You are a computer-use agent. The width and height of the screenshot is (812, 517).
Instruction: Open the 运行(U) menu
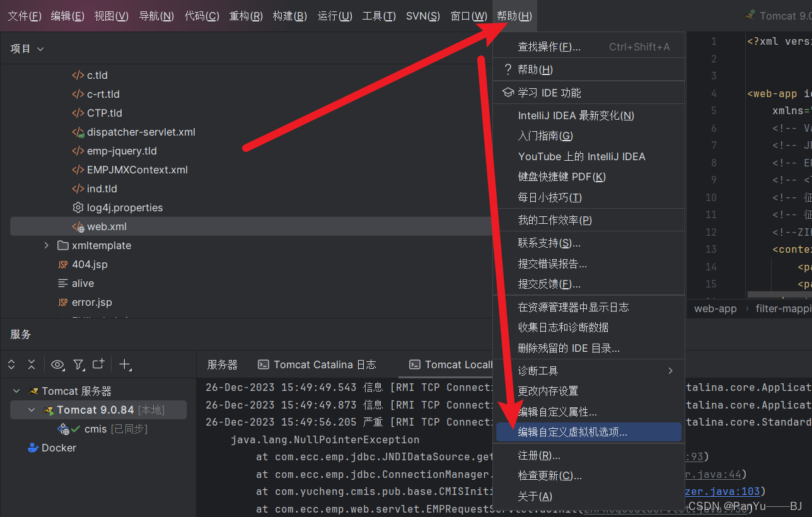click(335, 16)
